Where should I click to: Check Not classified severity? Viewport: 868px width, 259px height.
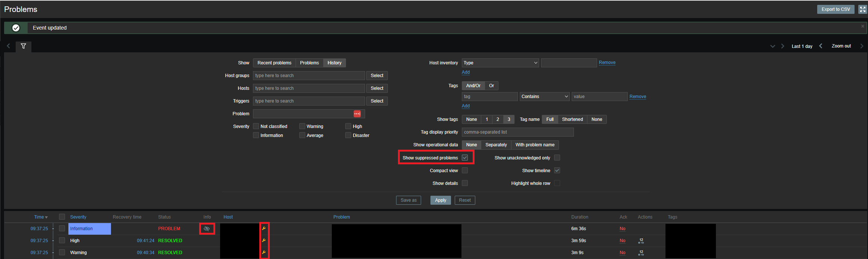256,126
